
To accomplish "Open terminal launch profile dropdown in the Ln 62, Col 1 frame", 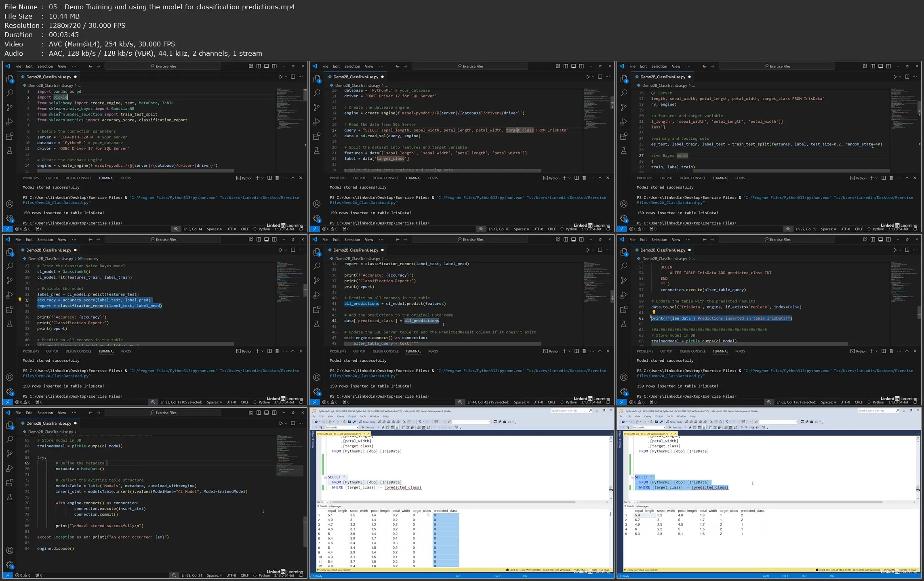I will point(877,351).
